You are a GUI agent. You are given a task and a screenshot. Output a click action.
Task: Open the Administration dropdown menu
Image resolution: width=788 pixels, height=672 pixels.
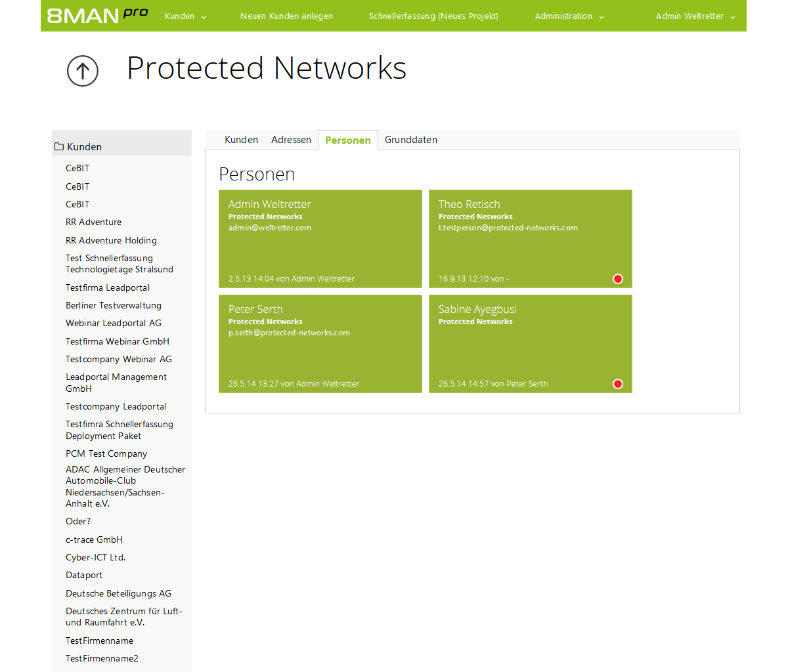[569, 16]
